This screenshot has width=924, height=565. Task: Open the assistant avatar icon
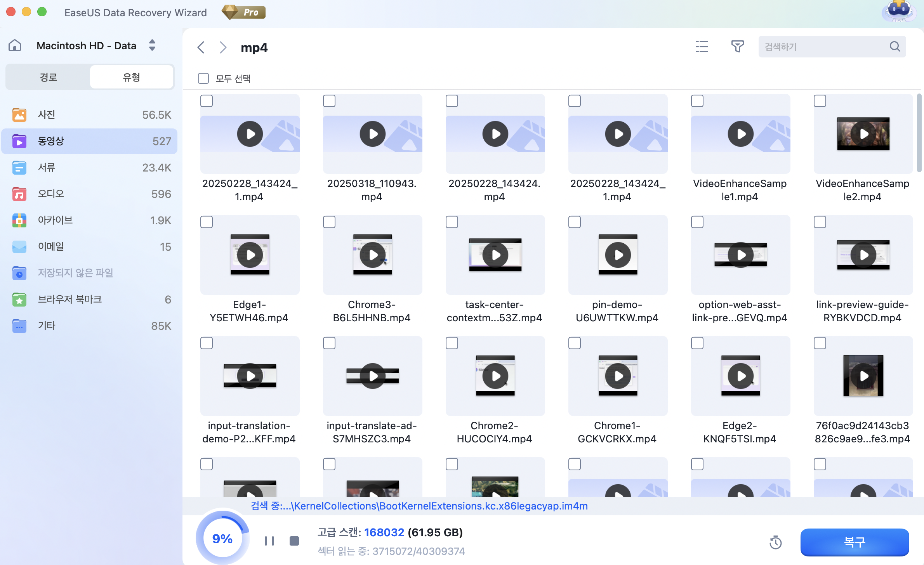(x=899, y=11)
